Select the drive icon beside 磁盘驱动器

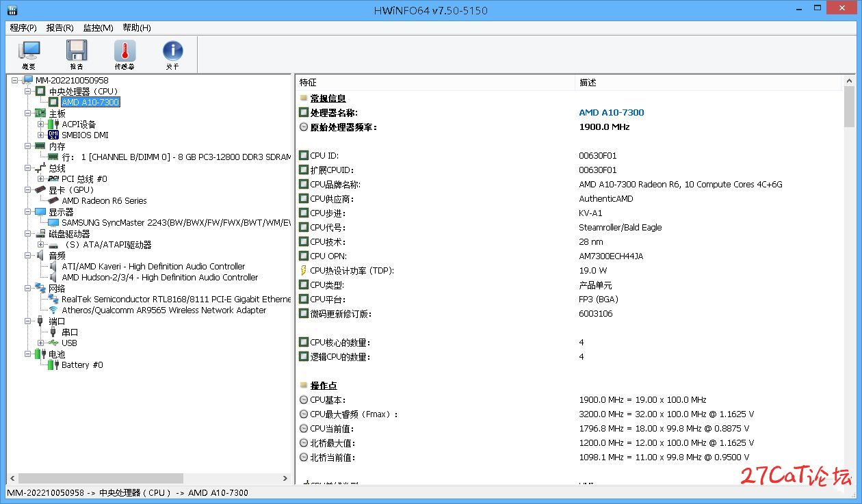pos(41,233)
